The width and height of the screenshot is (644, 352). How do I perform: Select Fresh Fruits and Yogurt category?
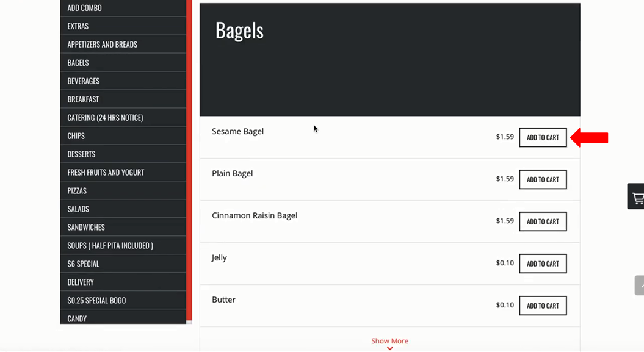coord(123,172)
